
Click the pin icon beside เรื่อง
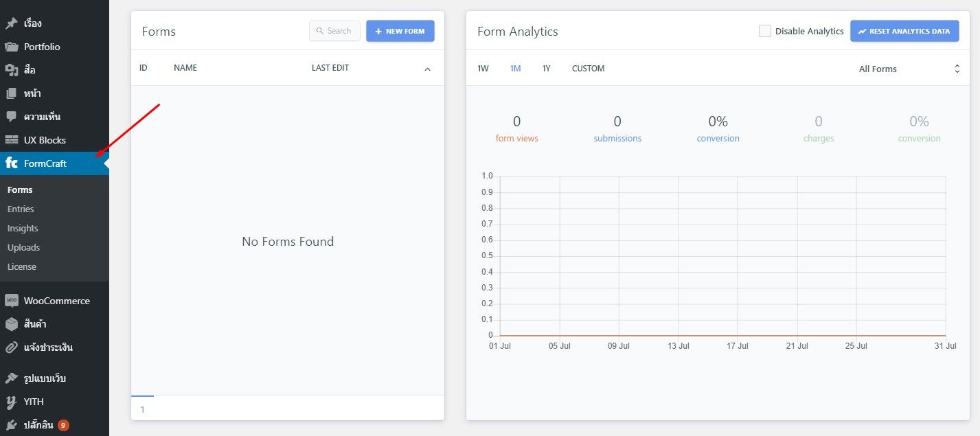[12, 23]
